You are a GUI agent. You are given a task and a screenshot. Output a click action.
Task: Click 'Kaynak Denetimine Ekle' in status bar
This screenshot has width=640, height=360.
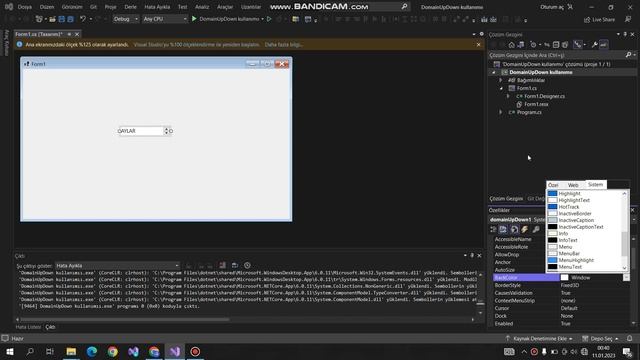click(539, 338)
